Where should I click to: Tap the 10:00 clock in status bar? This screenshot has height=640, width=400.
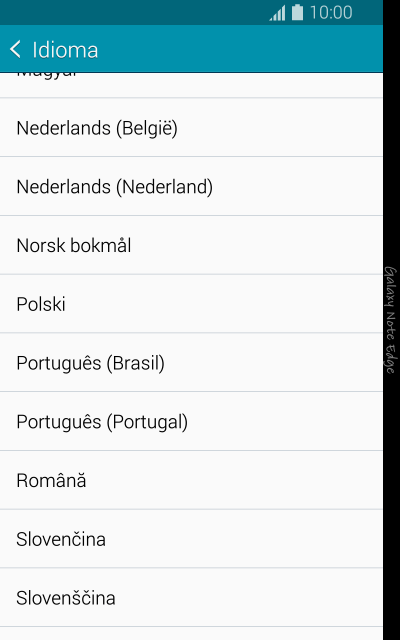click(331, 13)
